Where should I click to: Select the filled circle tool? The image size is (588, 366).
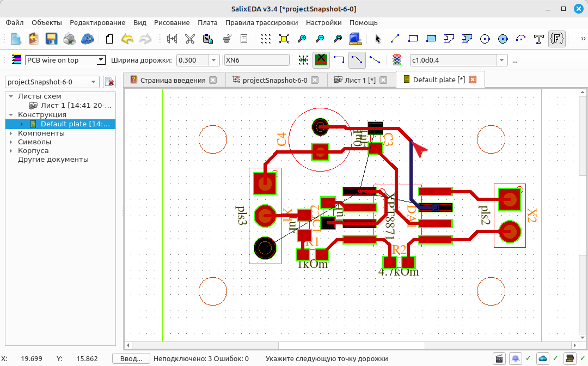tap(503, 39)
